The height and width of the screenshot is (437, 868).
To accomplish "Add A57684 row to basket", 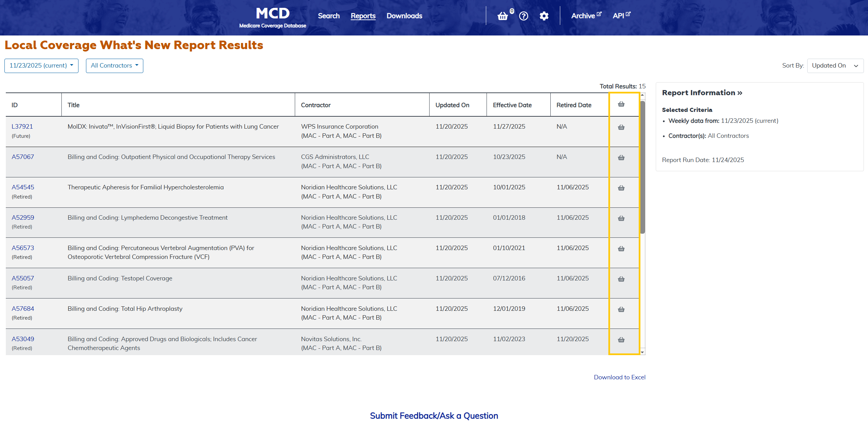I will pyautogui.click(x=621, y=309).
